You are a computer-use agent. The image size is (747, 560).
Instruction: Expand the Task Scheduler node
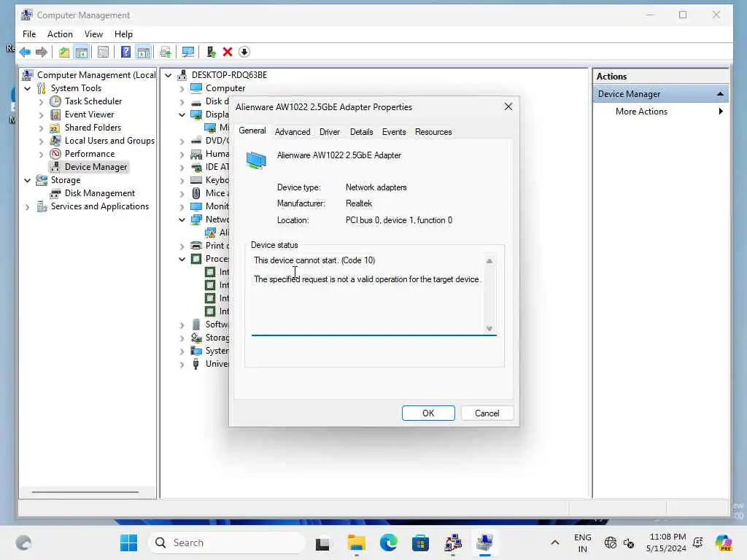click(x=41, y=101)
